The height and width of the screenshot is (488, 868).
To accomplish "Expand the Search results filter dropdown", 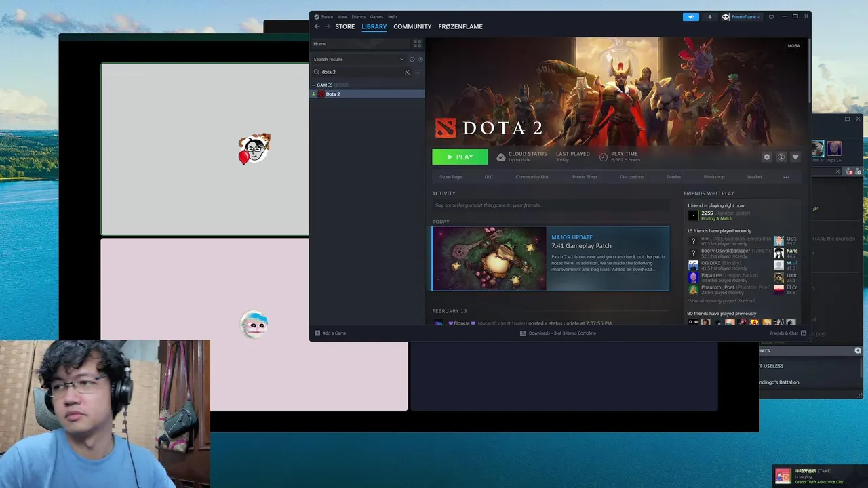I will (401, 59).
